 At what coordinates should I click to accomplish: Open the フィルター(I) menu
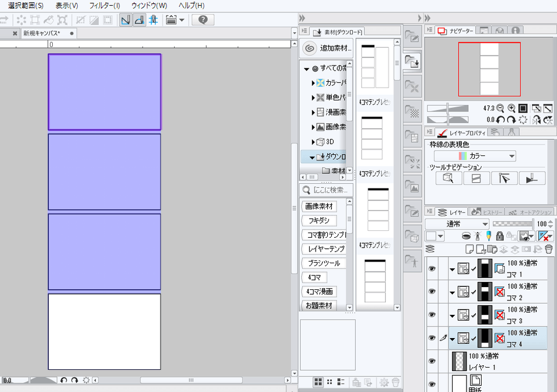[104, 5]
